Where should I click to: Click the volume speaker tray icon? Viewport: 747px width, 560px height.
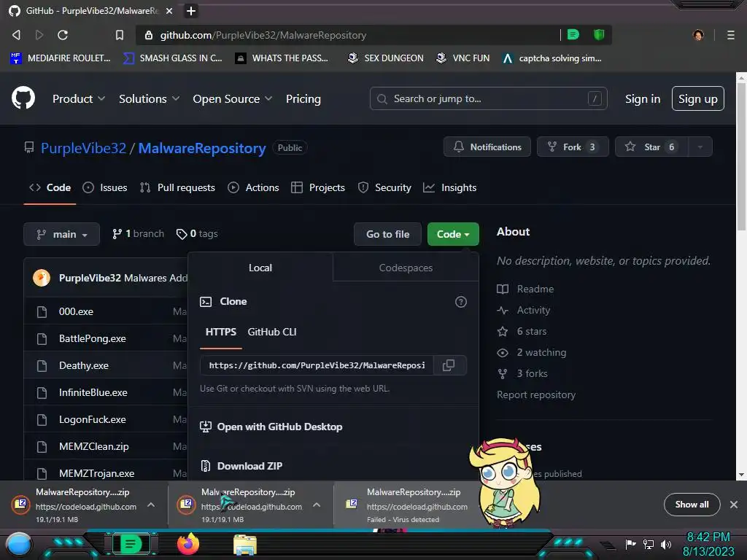pyautogui.click(x=666, y=544)
